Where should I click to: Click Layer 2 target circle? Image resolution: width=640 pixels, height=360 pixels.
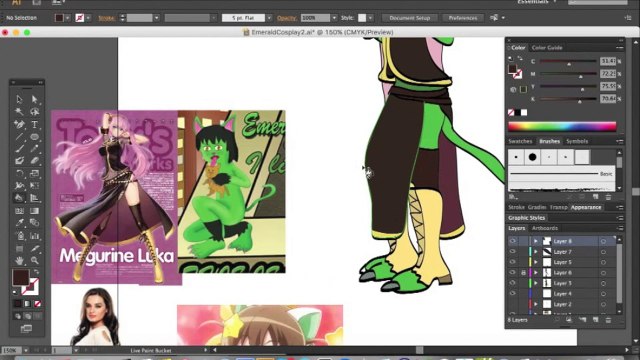[603, 304]
